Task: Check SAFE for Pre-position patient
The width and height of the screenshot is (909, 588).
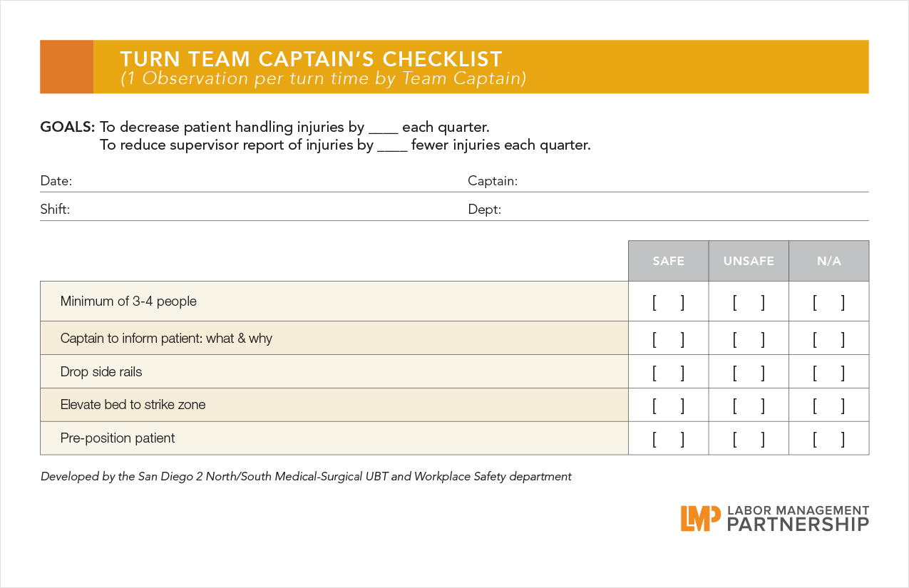Action: pos(668,439)
